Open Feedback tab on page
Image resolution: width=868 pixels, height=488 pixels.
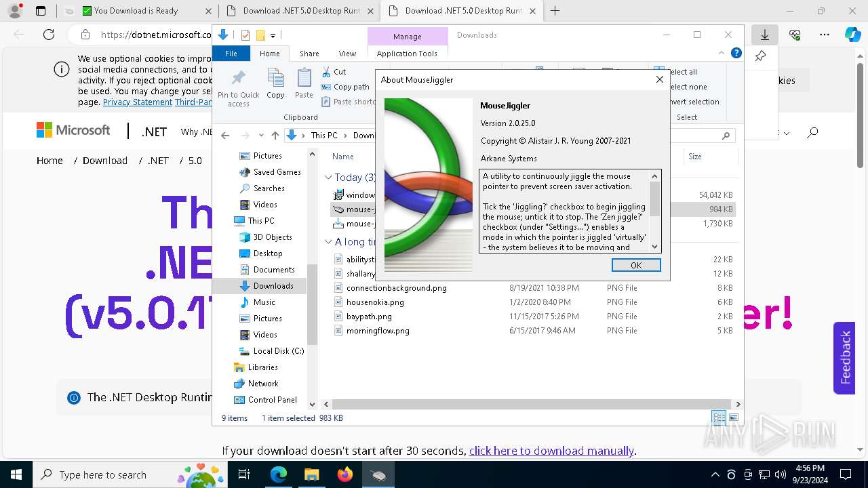[x=844, y=357]
